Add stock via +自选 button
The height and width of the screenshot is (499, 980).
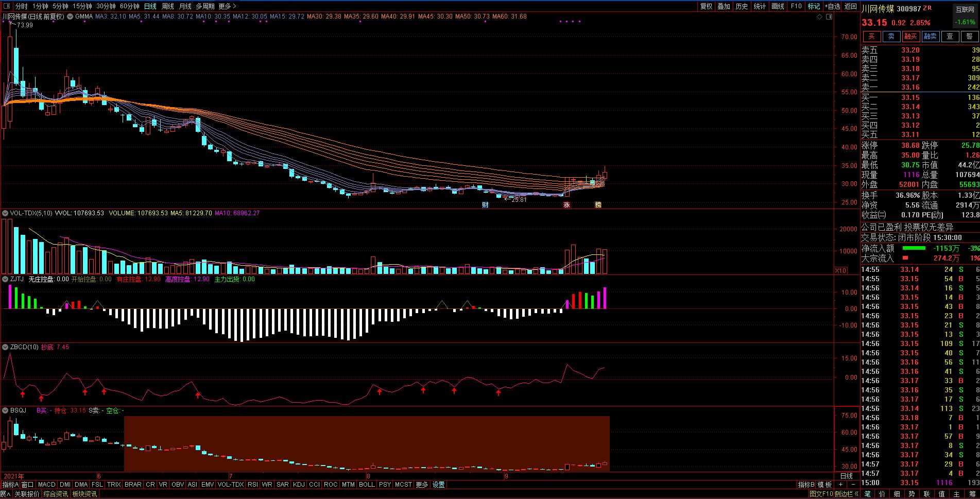pyautogui.click(x=832, y=6)
